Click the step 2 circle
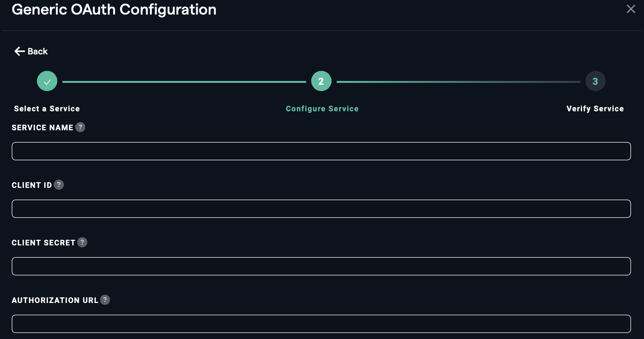644x339 pixels. [x=321, y=81]
